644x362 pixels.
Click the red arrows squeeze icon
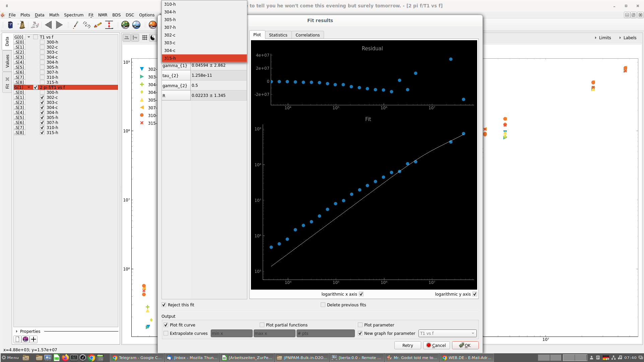tap(109, 25)
